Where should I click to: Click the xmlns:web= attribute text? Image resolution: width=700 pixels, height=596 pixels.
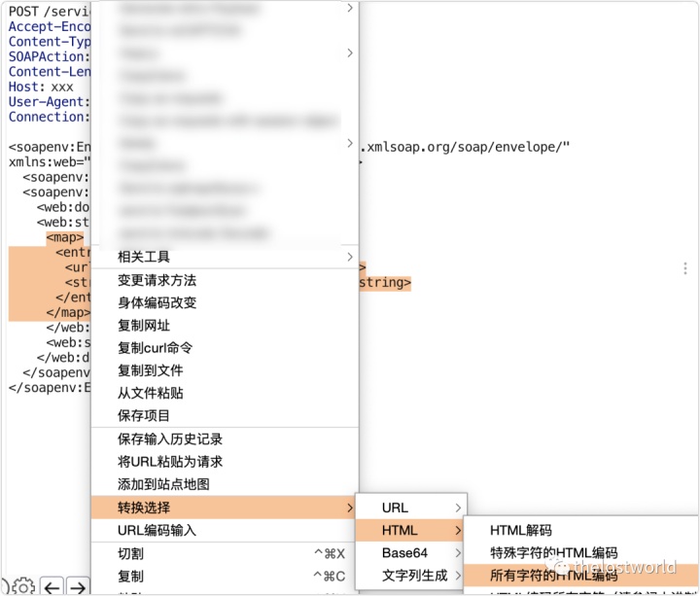pyautogui.click(x=50, y=162)
